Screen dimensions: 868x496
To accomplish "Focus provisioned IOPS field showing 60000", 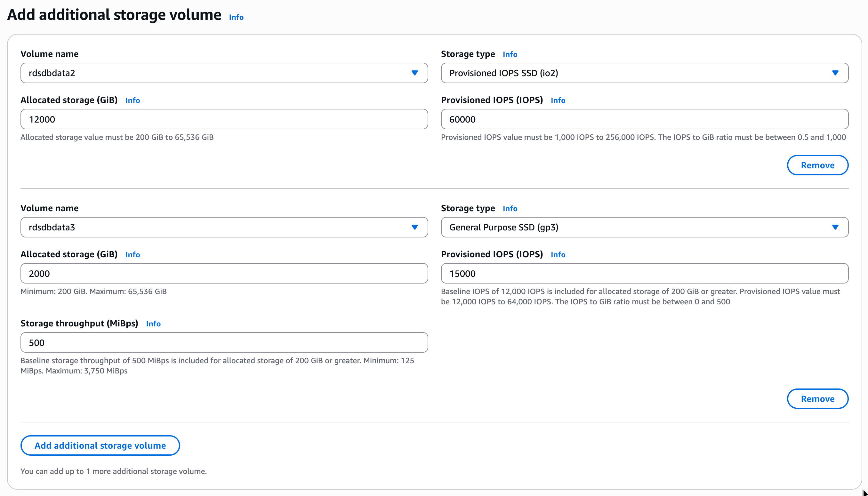I will click(644, 119).
